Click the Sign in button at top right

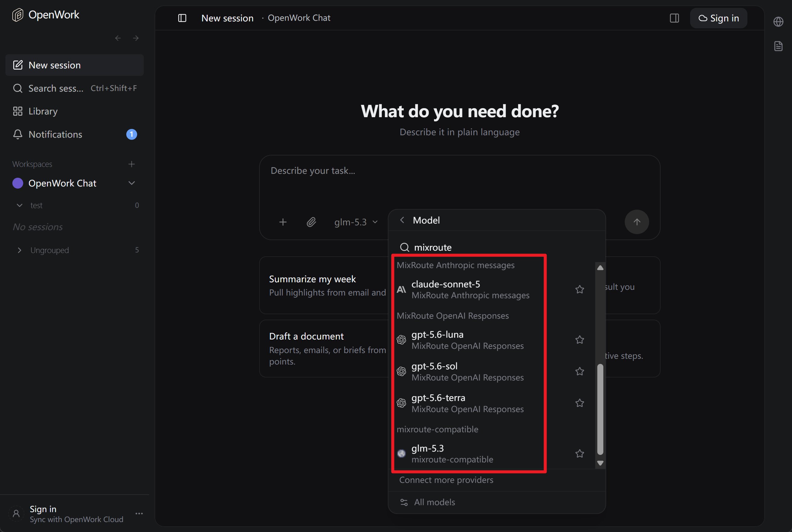tap(718, 18)
